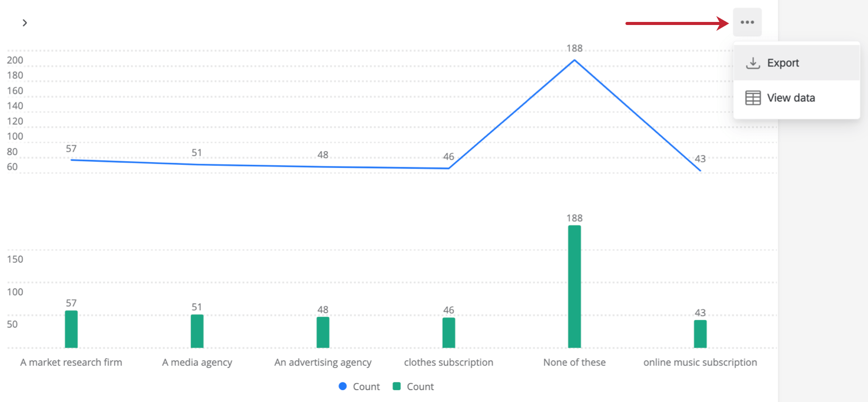The height and width of the screenshot is (402, 868).
Task: Choose View data from the menu
Action: [790, 97]
